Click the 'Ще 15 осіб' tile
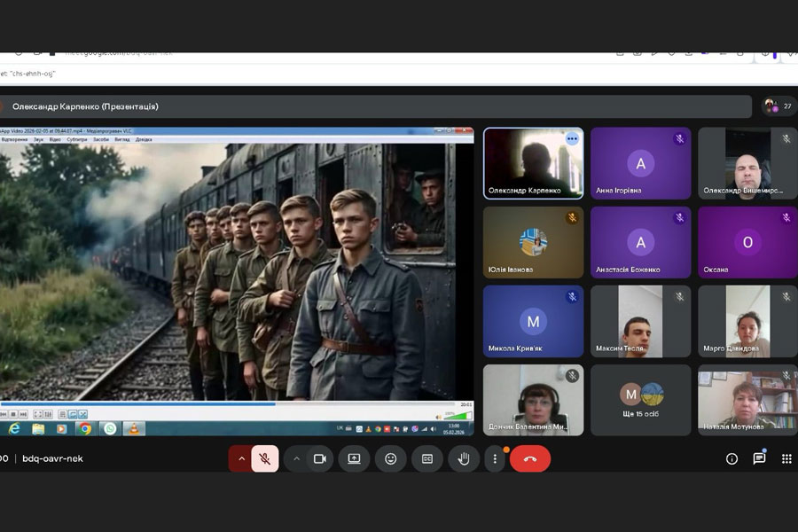 point(640,399)
